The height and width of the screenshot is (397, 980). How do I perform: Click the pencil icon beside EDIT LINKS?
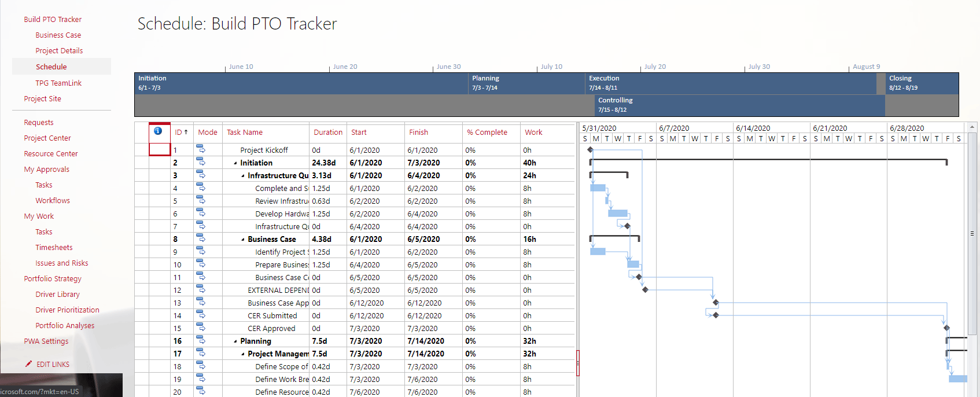tap(28, 364)
